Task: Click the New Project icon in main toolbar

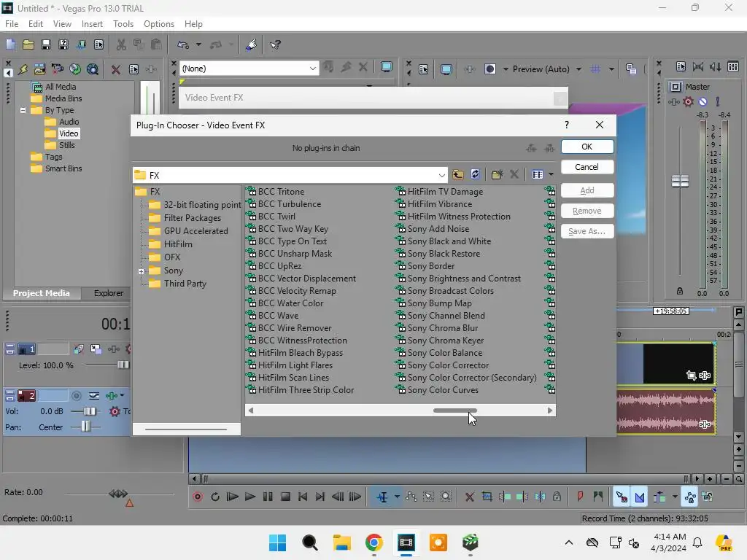Action: [x=10, y=44]
